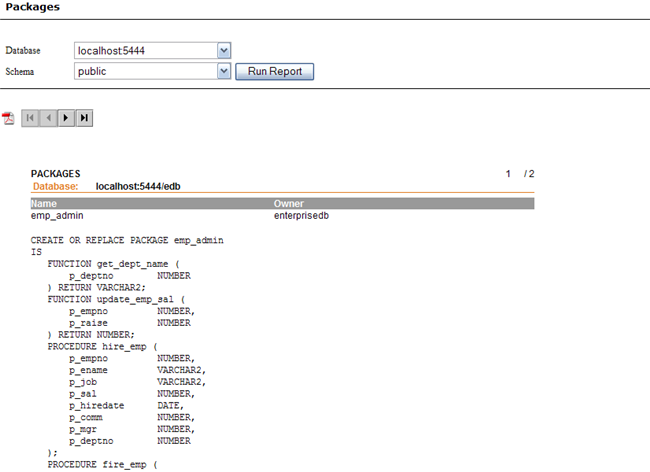The image size is (650, 472).
Task: Click the p_hiredate DATE parameter line
Action: (126, 405)
